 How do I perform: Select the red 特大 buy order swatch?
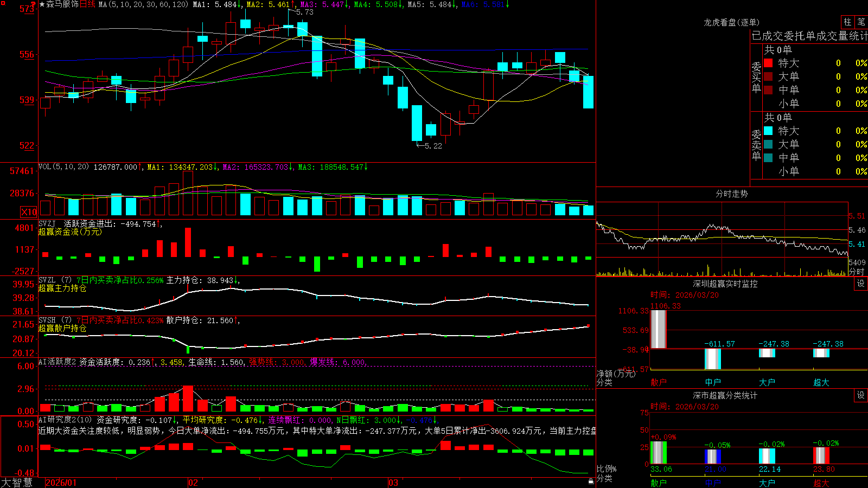coord(768,63)
